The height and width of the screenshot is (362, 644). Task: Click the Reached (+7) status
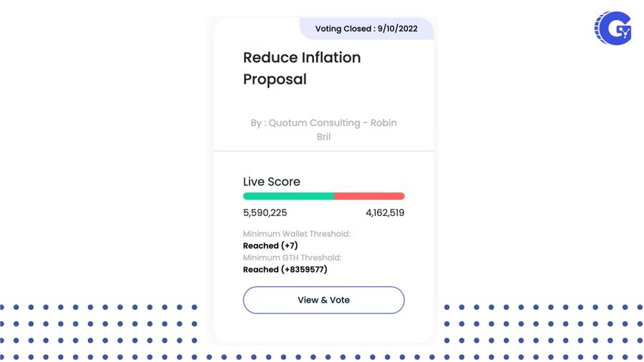(x=270, y=245)
